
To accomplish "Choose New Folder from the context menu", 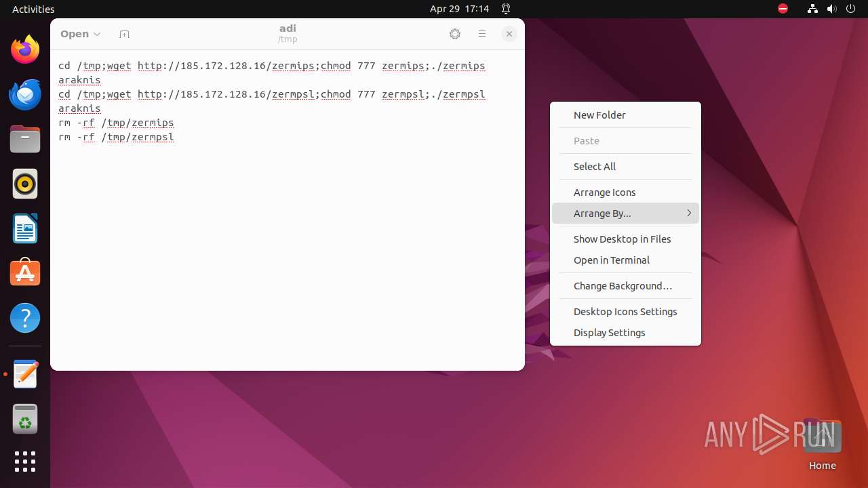I will [x=625, y=115].
